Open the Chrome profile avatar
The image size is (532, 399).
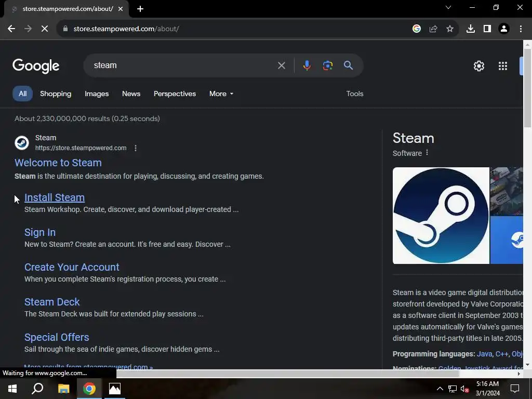pos(504,29)
